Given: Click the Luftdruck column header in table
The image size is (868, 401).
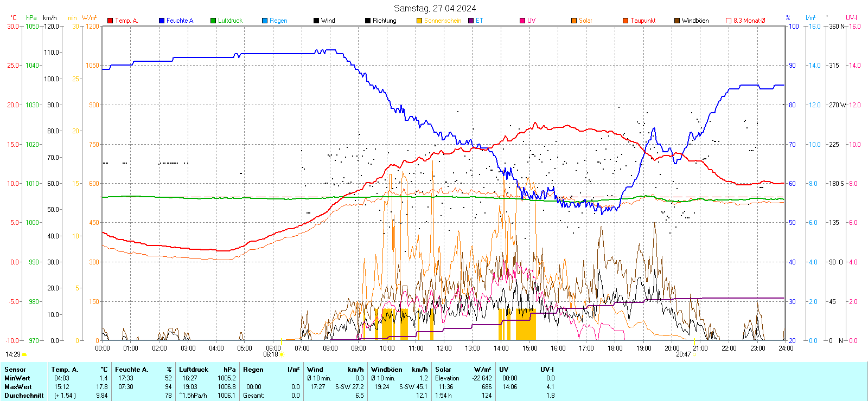Looking at the screenshot, I should pos(194,370).
